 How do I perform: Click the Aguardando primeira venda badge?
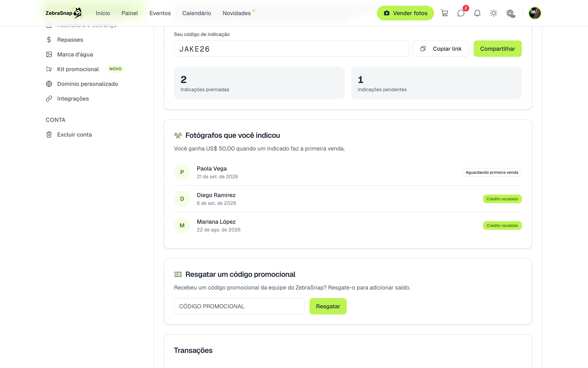tap(492, 172)
